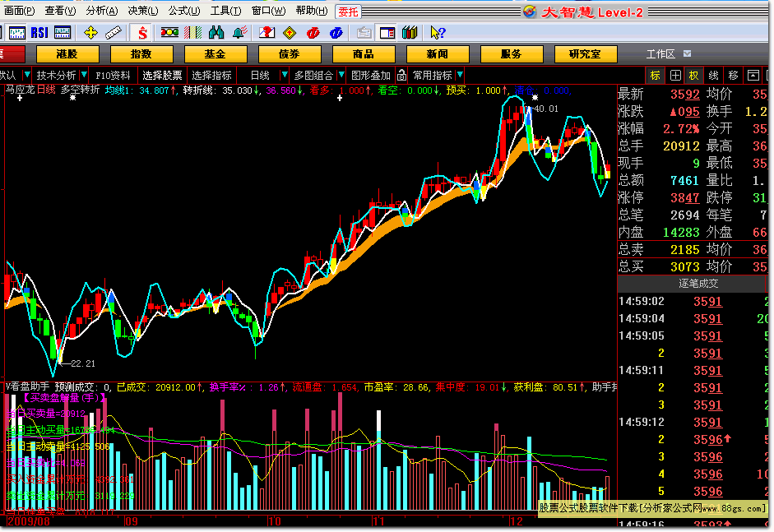Open the 日线 period dropdown arrow
The width and height of the screenshot is (774, 532).
click(285, 75)
